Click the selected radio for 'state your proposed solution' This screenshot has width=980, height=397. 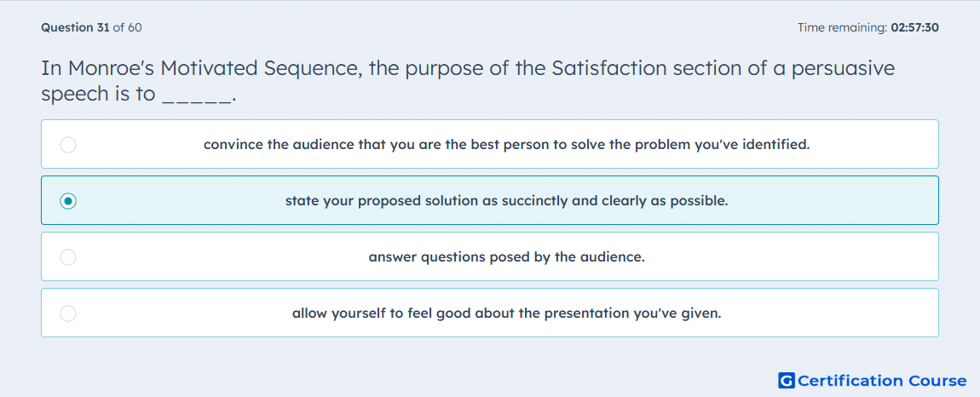click(x=68, y=201)
